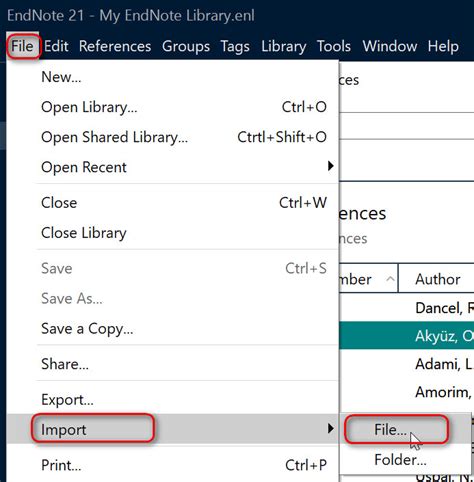Select Save a Copy... entry
This screenshot has width=474, height=482.
click(x=173, y=329)
